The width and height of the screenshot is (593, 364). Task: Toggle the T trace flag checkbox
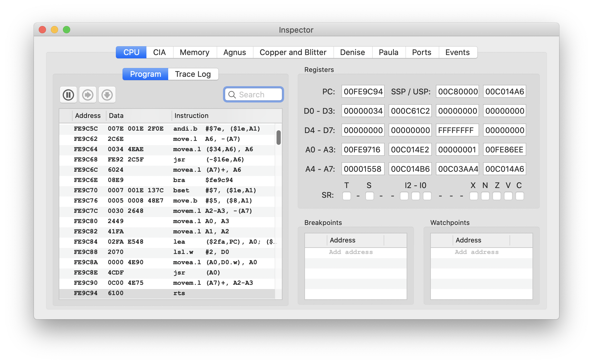pyautogui.click(x=347, y=196)
